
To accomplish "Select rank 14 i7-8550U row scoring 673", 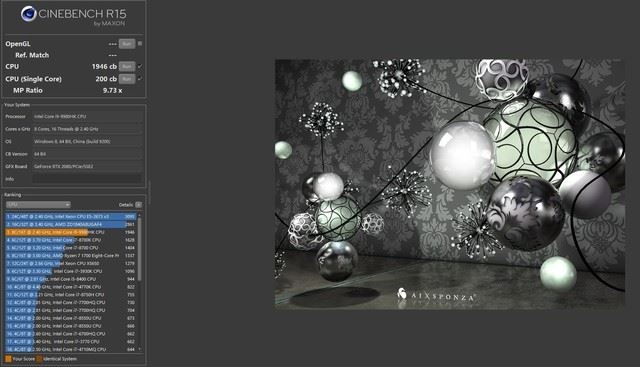I will point(71,318).
